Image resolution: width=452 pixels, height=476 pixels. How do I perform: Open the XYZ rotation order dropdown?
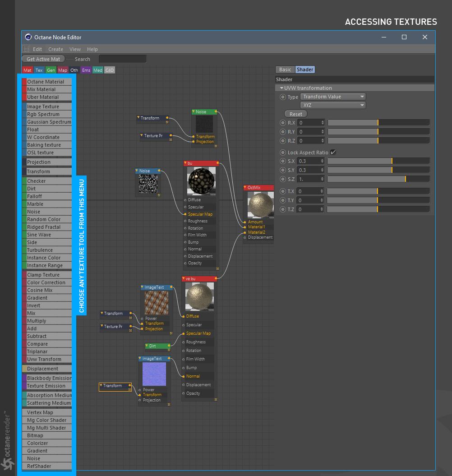point(333,105)
